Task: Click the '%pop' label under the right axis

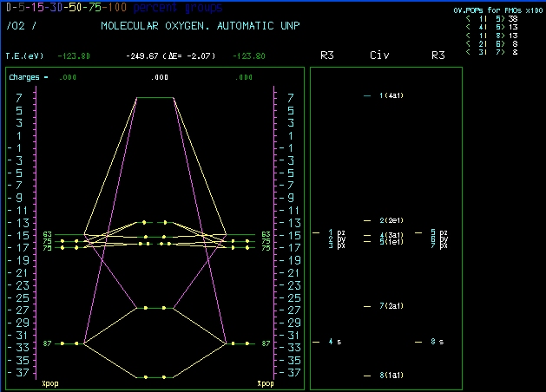Action: click(x=266, y=383)
